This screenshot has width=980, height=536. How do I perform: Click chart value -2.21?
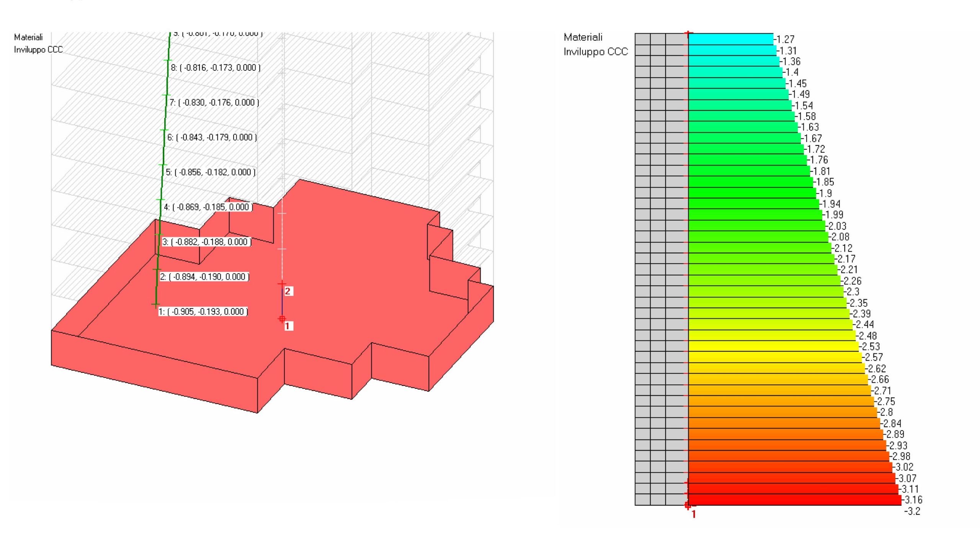pos(848,270)
